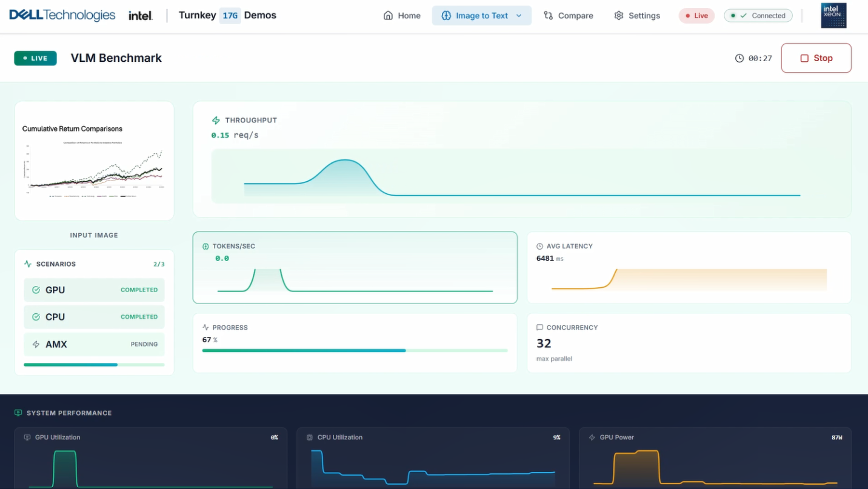Select the completed CPU scenario checkmark
Viewport: 868px width, 489px height.
pos(36,317)
